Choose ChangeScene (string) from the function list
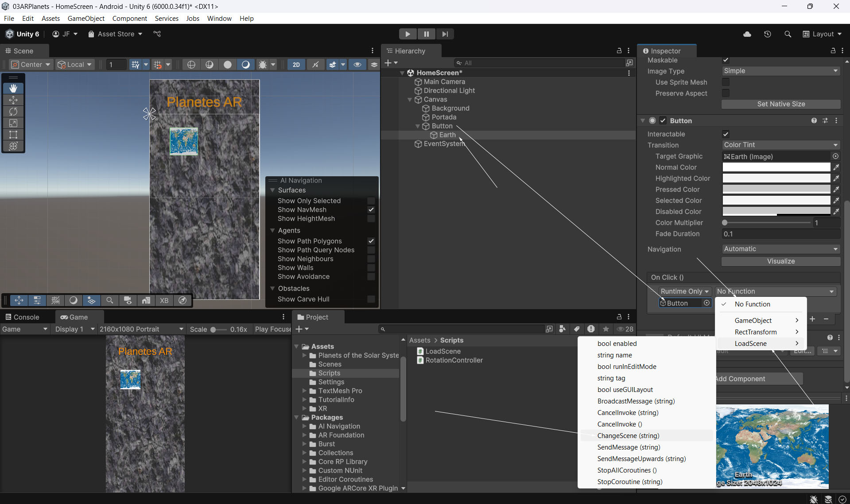This screenshot has height=504, width=850. point(628,436)
